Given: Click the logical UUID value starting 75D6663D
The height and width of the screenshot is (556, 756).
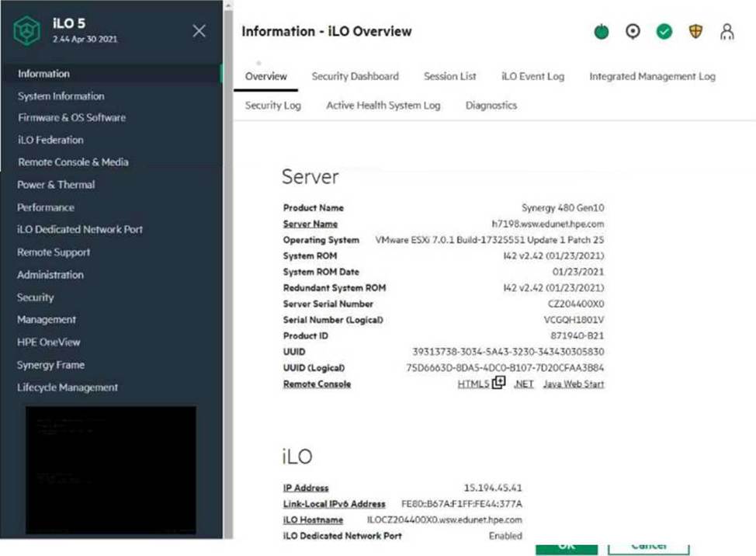Looking at the screenshot, I should tap(505, 368).
